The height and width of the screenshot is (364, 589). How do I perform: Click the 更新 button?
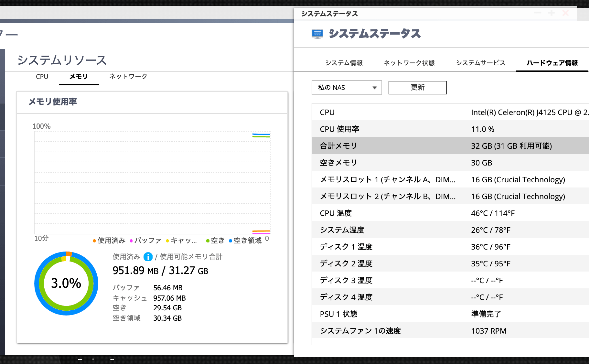coord(417,87)
